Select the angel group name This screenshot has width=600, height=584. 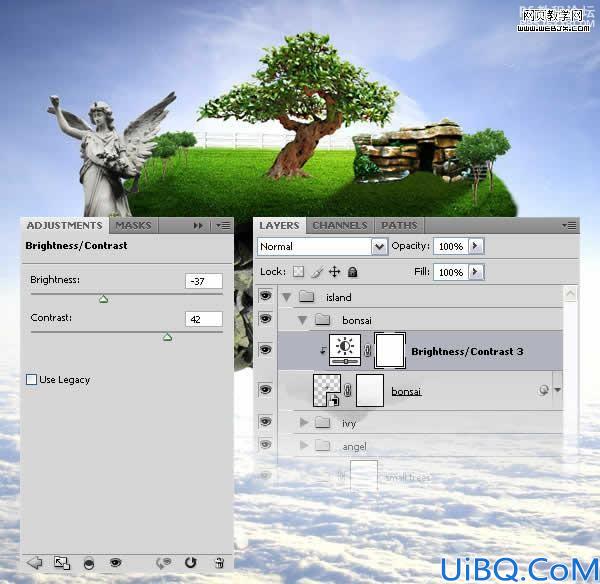[354, 447]
